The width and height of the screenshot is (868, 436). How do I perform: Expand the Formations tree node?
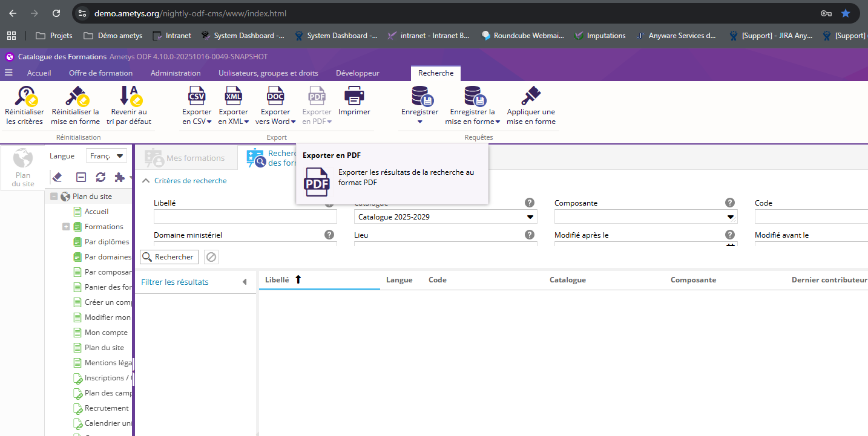click(x=66, y=227)
